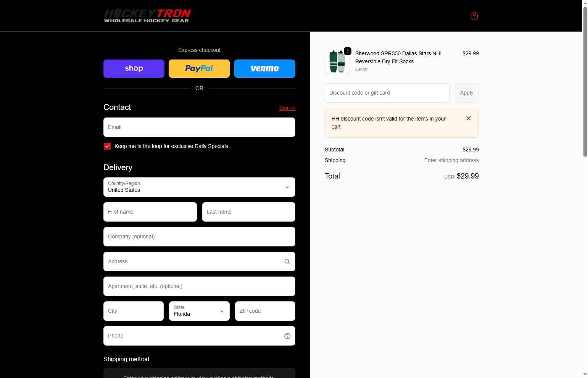Viewport: 588px width, 378px height.
Task: Uncheck the Daily Specials newsletter checkbox
Action: pyautogui.click(x=107, y=146)
